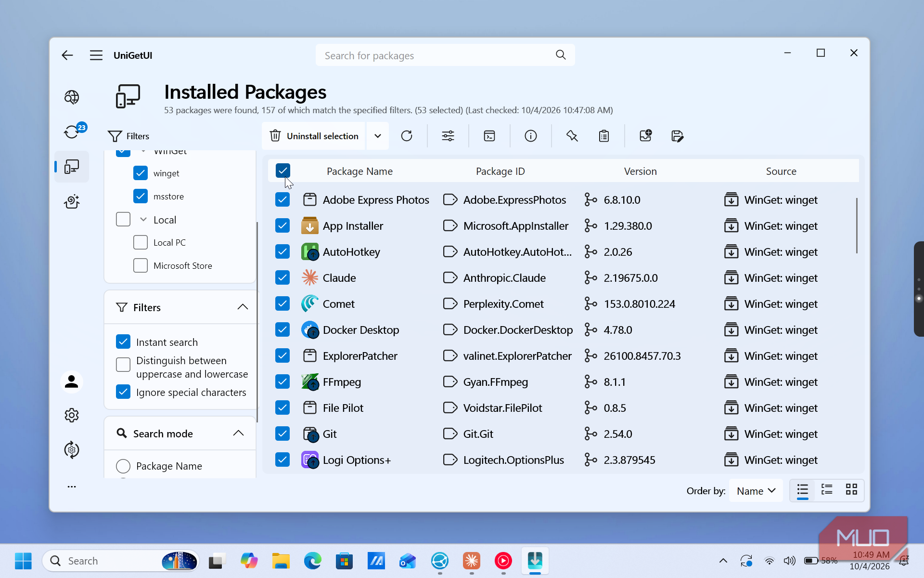Click the ignore updates pin icon

click(x=572, y=136)
